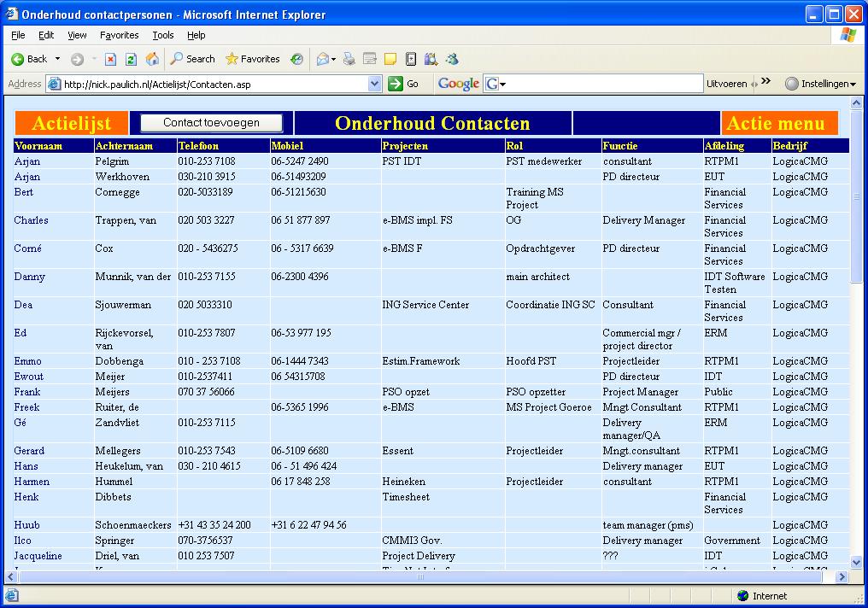Open the Search pane
This screenshot has height=608, width=868.
(x=192, y=59)
